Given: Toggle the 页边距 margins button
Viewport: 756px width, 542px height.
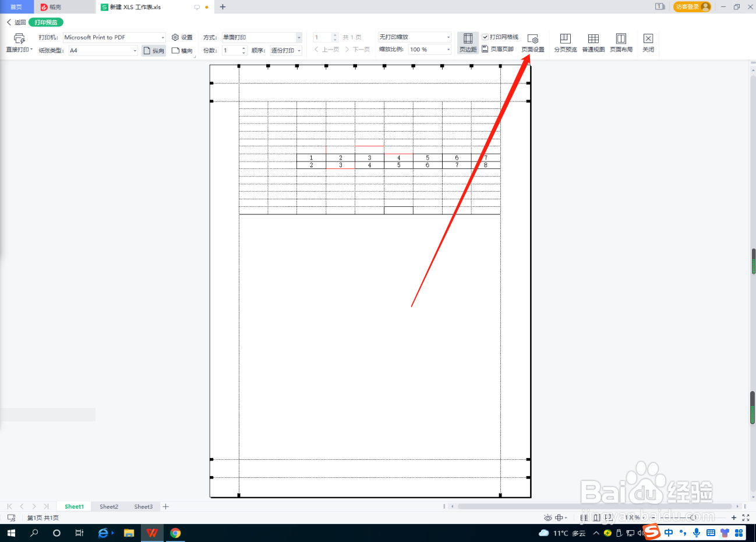Looking at the screenshot, I should pos(468,43).
